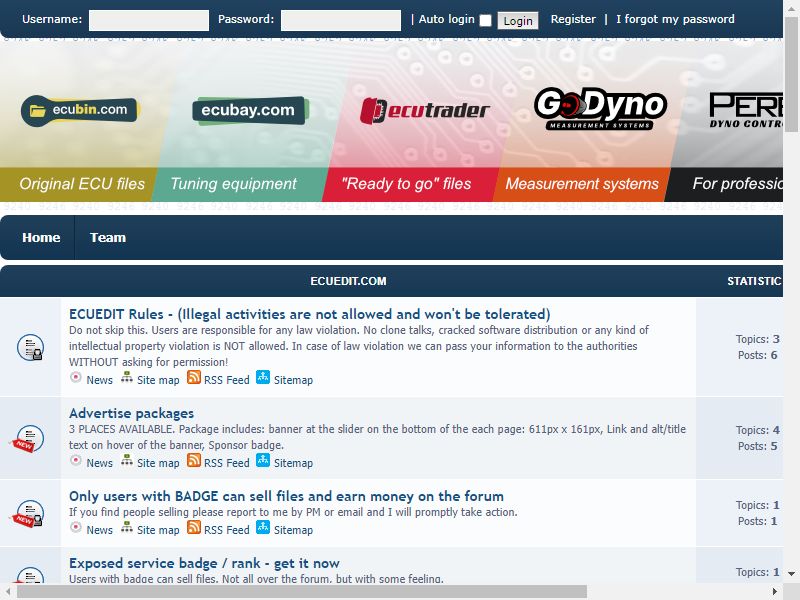
Task: Click News link under Advertise packages
Action: tap(99, 463)
